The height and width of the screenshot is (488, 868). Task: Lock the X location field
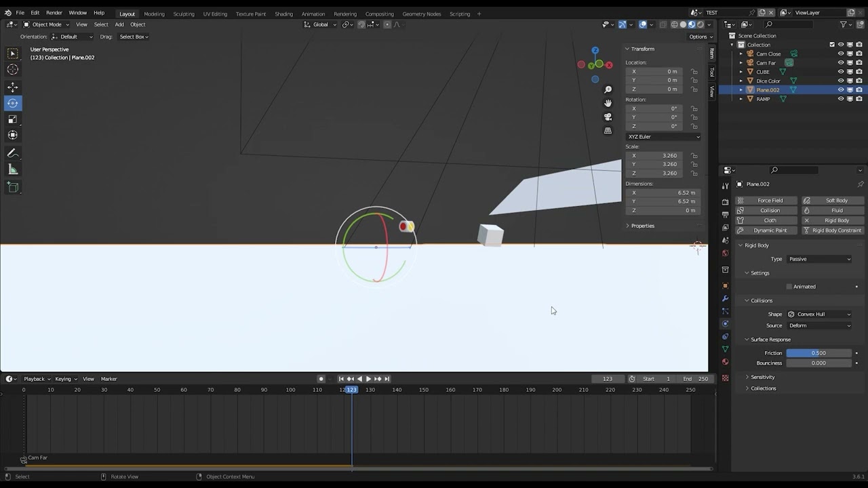[x=694, y=71]
